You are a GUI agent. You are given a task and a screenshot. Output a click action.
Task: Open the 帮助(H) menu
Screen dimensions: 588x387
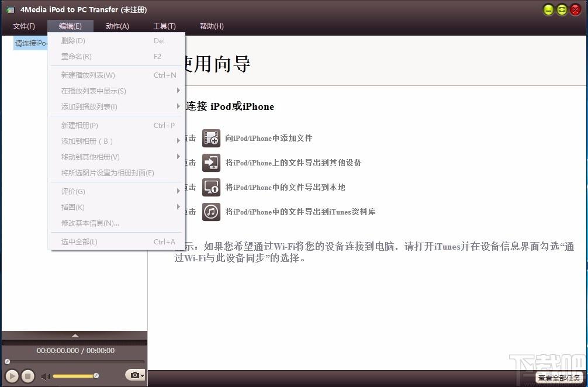click(212, 26)
